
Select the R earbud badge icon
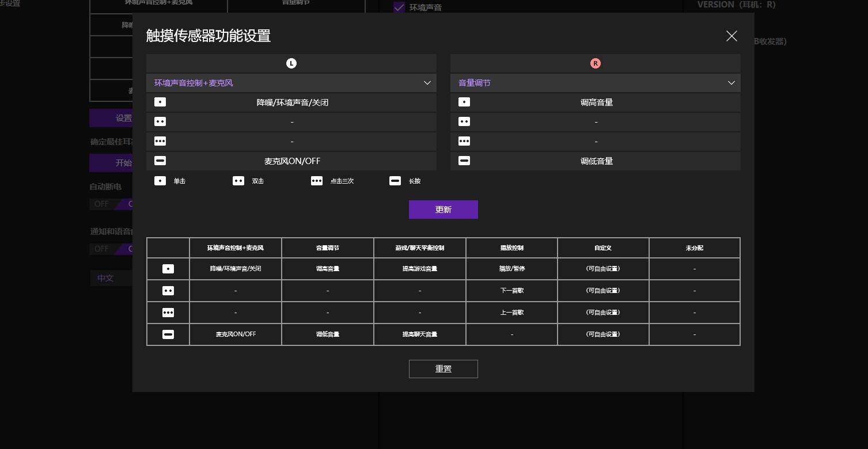click(x=596, y=63)
